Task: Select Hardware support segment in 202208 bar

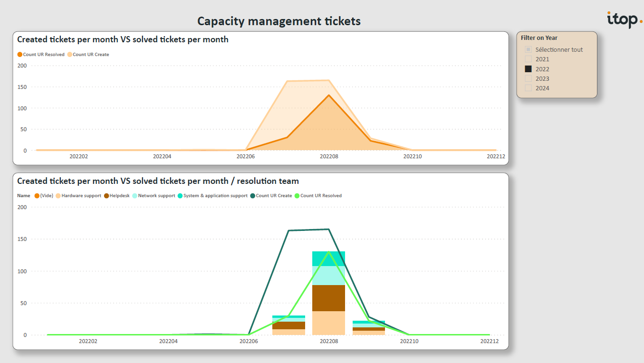Action: pos(328,323)
